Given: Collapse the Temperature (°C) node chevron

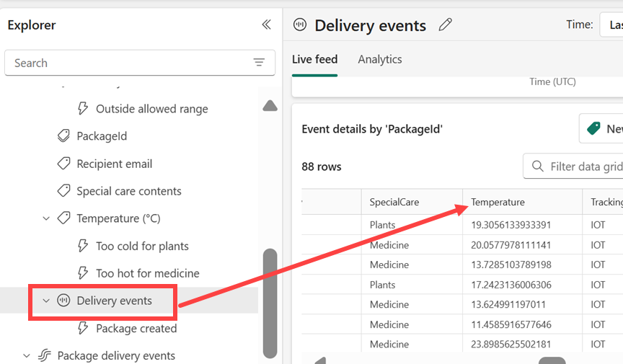Looking at the screenshot, I should coord(46,218).
